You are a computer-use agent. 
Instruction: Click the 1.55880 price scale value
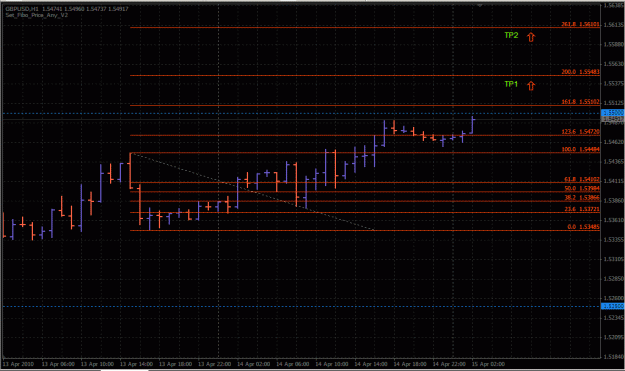(614, 44)
